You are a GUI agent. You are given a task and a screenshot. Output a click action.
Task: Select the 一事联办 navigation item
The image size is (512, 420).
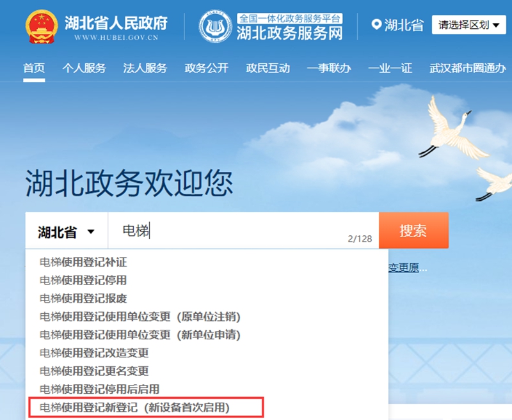click(x=329, y=68)
